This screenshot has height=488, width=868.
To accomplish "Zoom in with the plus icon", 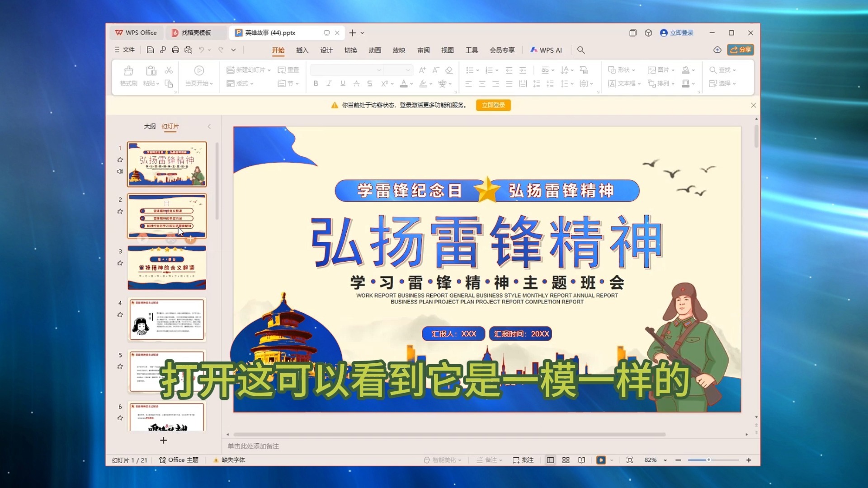I will pyautogui.click(x=749, y=460).
